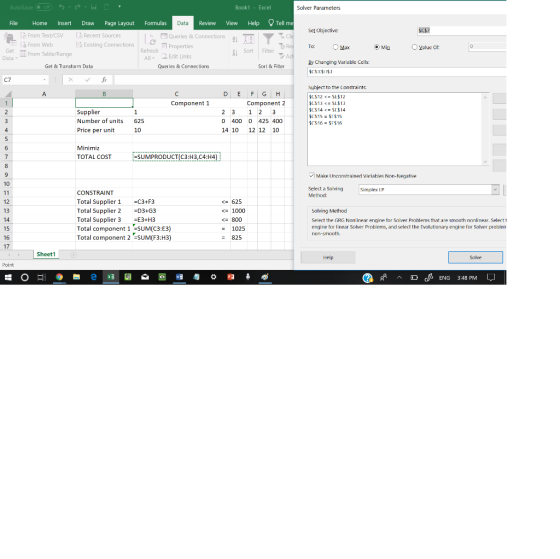Open the Customize Quick Access Toolbar dropdown

pyautogui.click(x=120, y=7)
